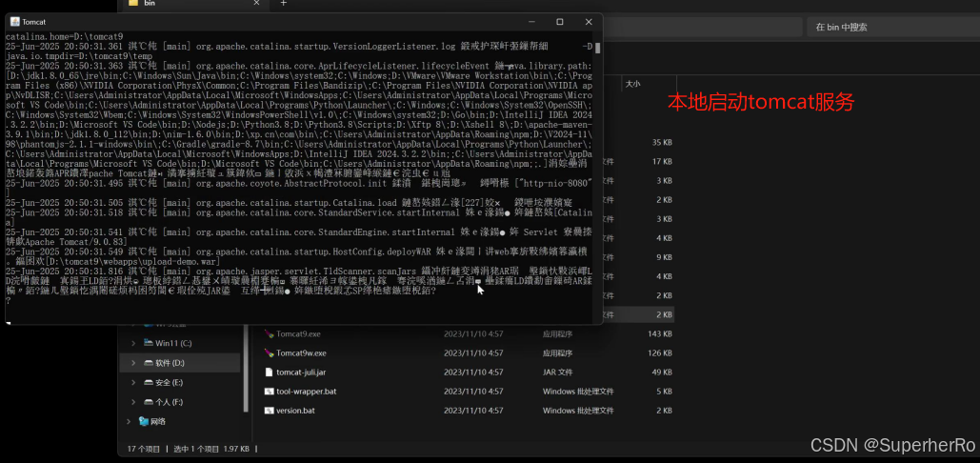Minimize the Tomcat console window

point(531,21)
